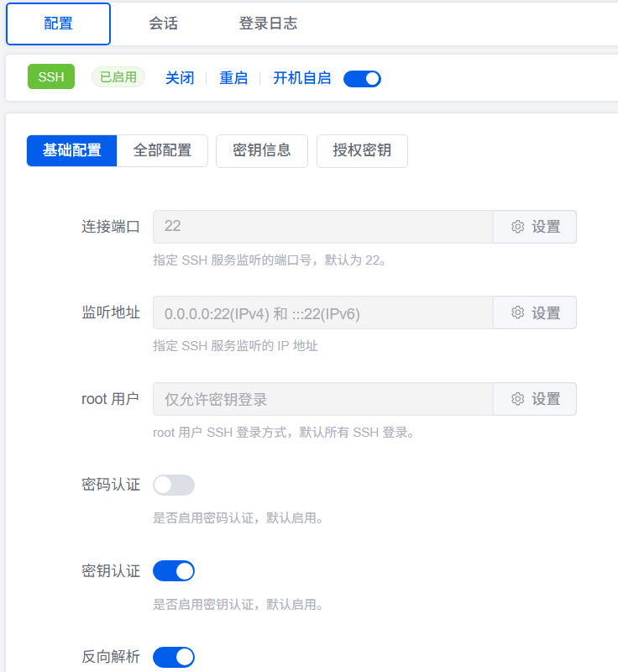Click the 设置 button for 连接端口
Image resolution: width=618 pixels, height=672 pixels.
(x=535, y=227)
